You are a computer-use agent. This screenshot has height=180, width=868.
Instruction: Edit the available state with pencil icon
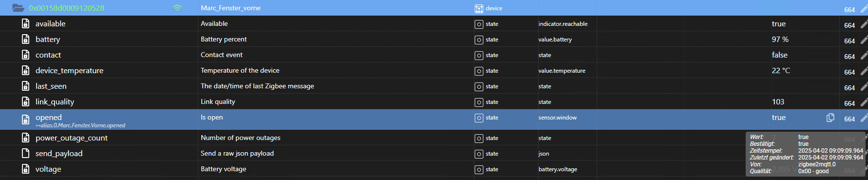[864, 24]
